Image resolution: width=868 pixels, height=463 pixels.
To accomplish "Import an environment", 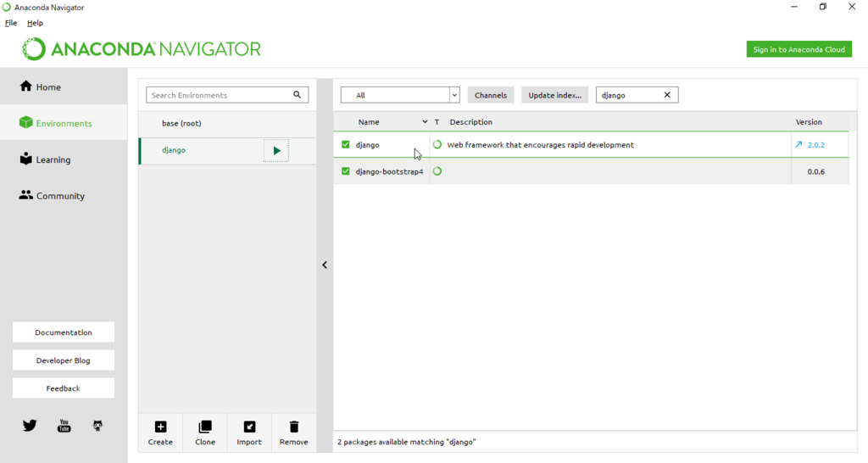I will point(249,432).
